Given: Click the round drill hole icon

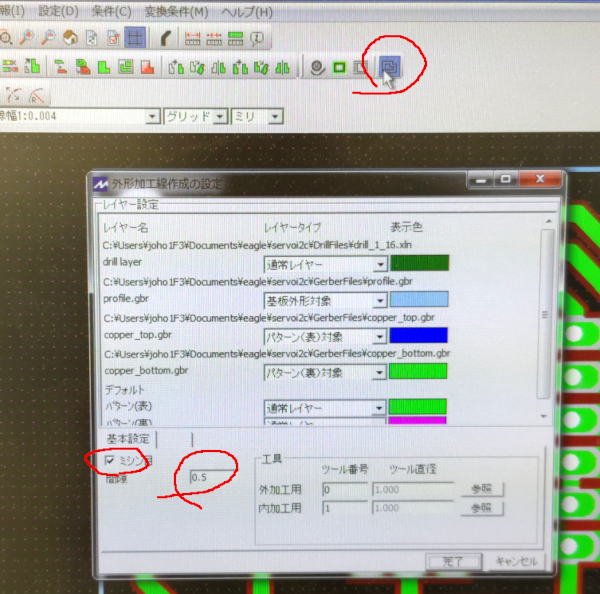Looking at the screenshot, I should 317,68.
